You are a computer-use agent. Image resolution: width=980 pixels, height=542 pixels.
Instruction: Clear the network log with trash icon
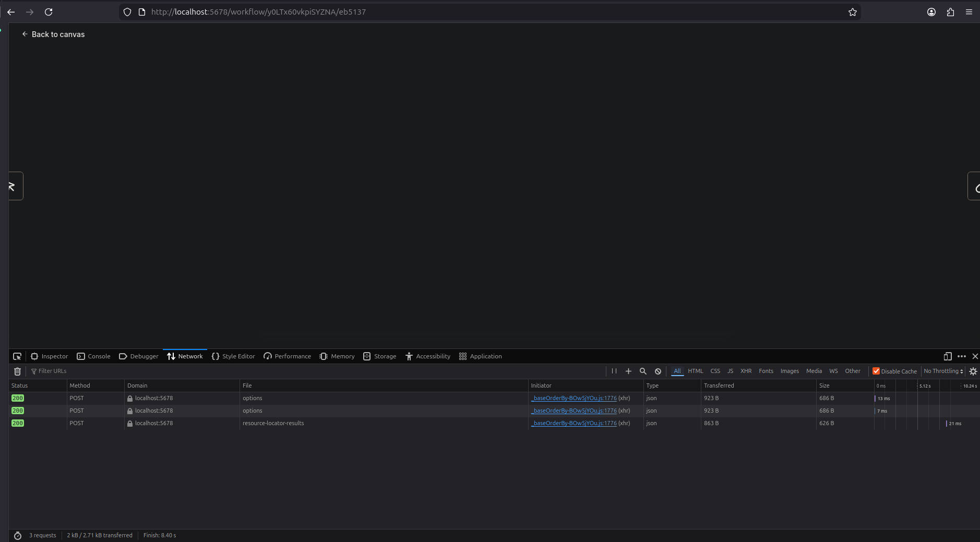(17, 371)
